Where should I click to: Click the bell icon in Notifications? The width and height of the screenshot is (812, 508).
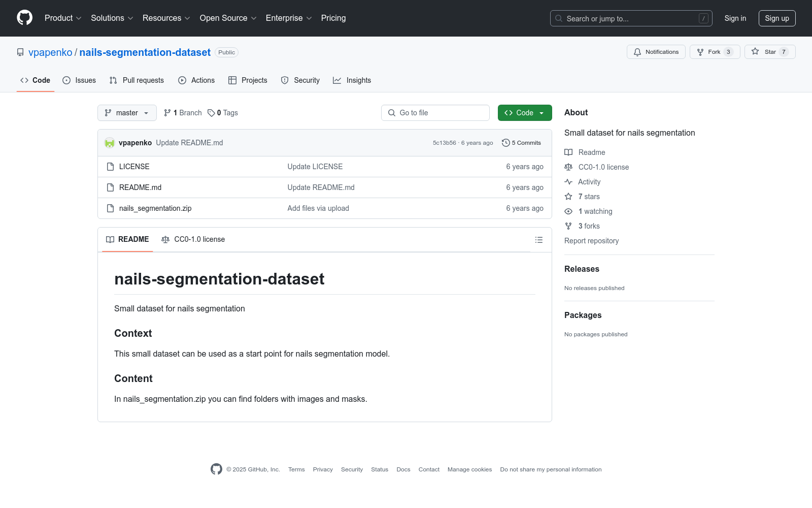637,52
